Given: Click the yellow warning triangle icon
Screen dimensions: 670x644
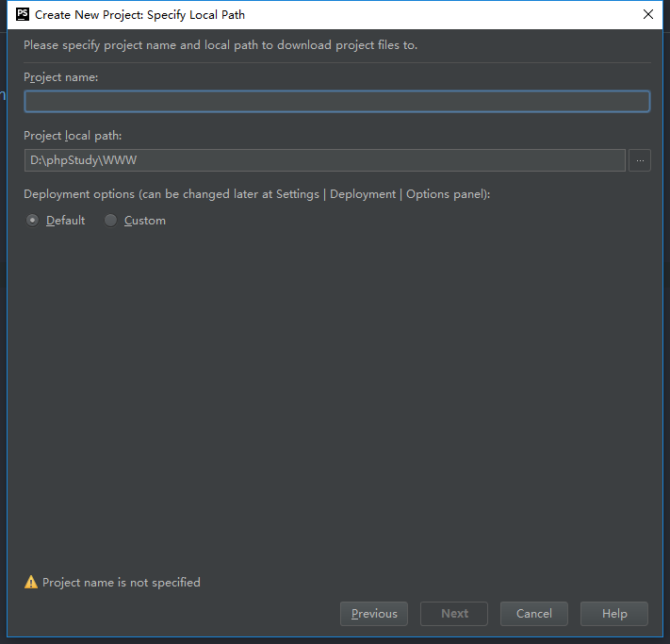Looking at the screenshot, I should (x=31, y=582).
